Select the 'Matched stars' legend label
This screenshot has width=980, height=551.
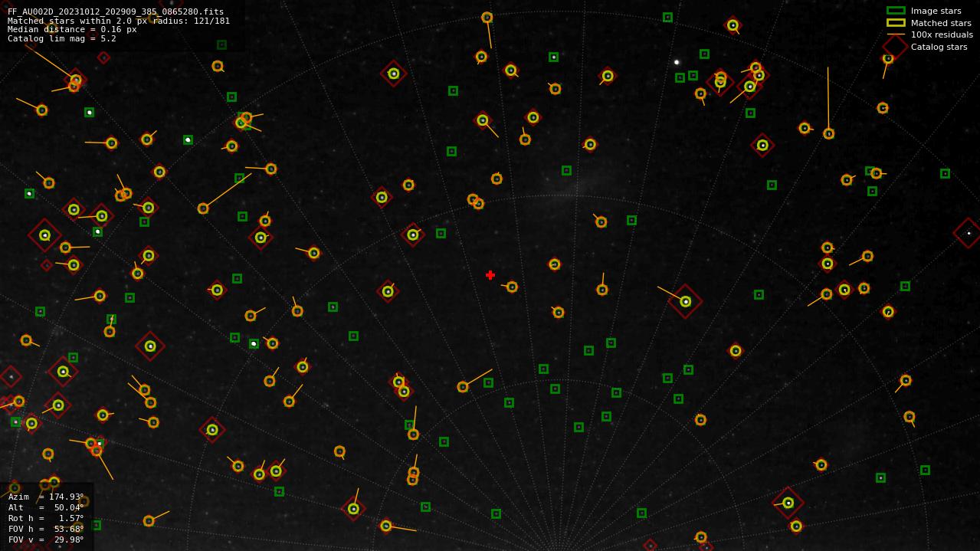click(941, 23)
